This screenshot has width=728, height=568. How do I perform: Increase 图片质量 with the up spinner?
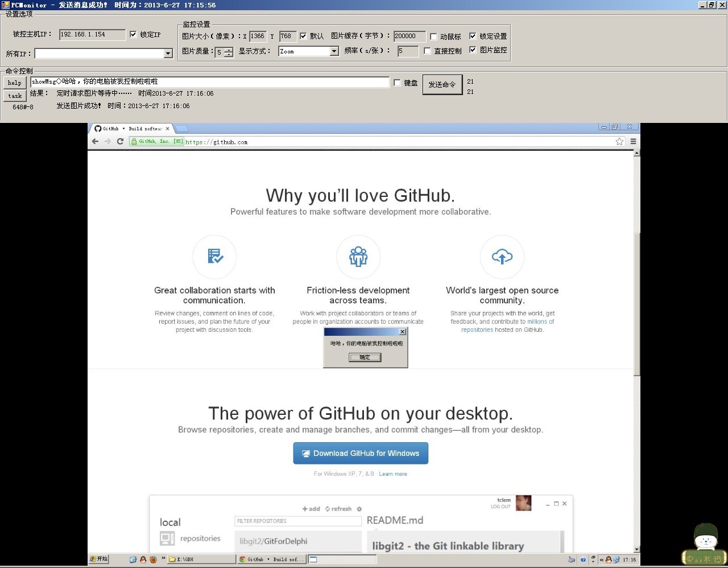click(229, 50)
